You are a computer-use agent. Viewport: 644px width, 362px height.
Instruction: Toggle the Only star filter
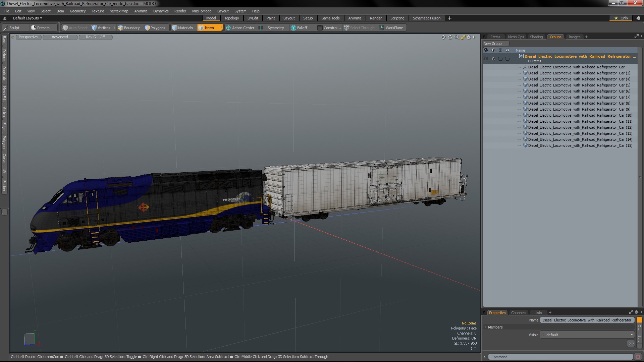point(621,18)
